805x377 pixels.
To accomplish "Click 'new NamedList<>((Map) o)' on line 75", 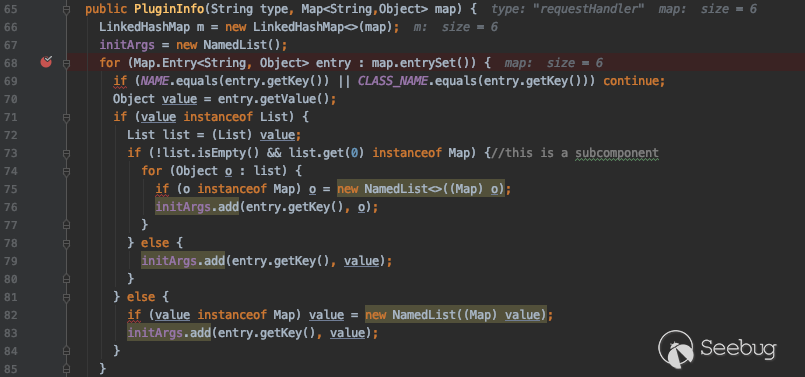I will coord(421,189).
